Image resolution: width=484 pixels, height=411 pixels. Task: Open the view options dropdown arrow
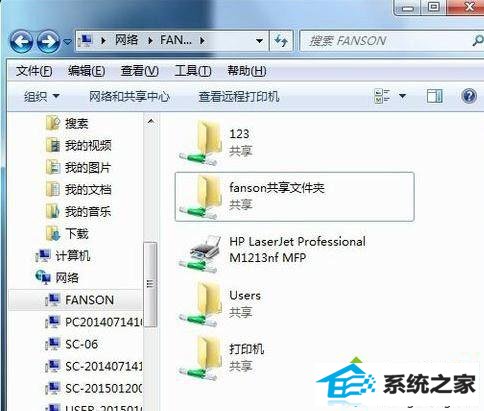tap(402, 96)
